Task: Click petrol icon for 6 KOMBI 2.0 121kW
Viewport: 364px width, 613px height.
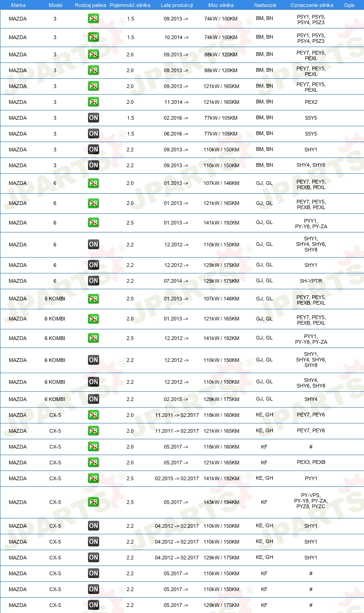Action: pyautogui.click(x=93, y=319)
